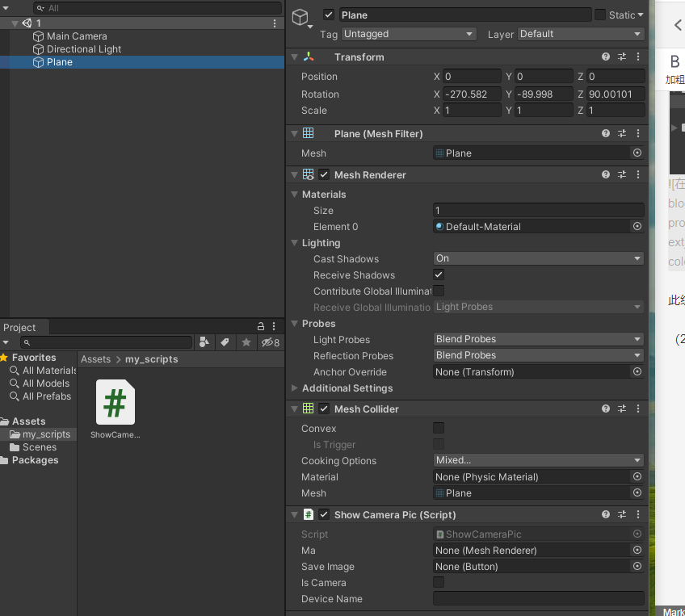Open Mesh Renderer more options menu
Viewport: 685px width, 616px height.
pos(638,174)
